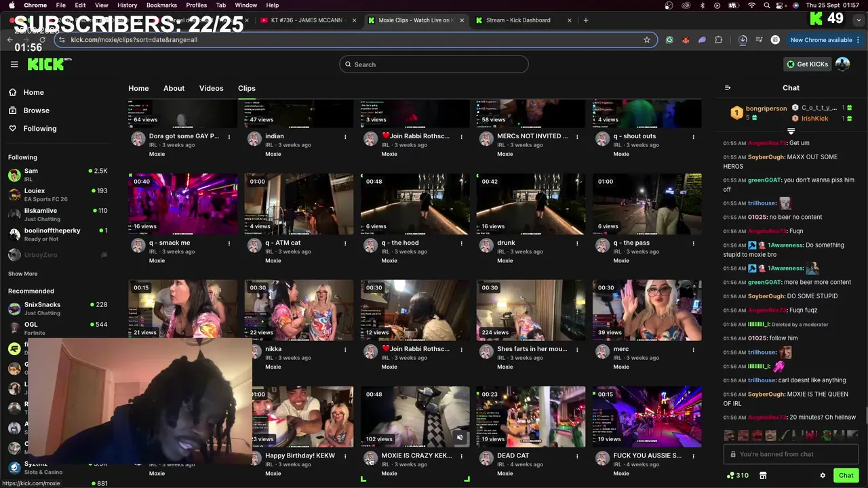868x488 pixels.
Task: Open Sam's followed channel
Action: tap(58, 175)
